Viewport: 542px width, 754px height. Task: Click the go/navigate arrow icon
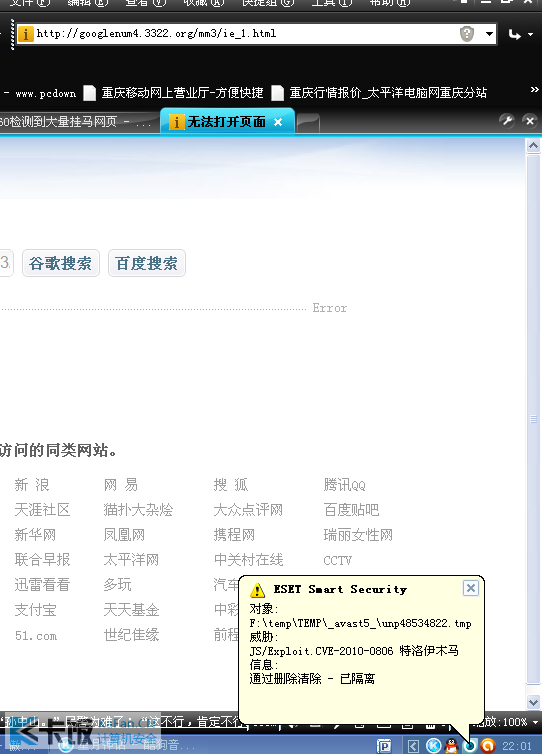515,35
